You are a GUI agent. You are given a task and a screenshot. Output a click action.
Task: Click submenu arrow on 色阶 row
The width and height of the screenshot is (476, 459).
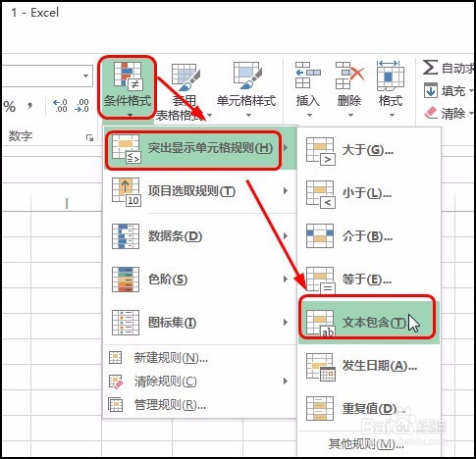286,280
